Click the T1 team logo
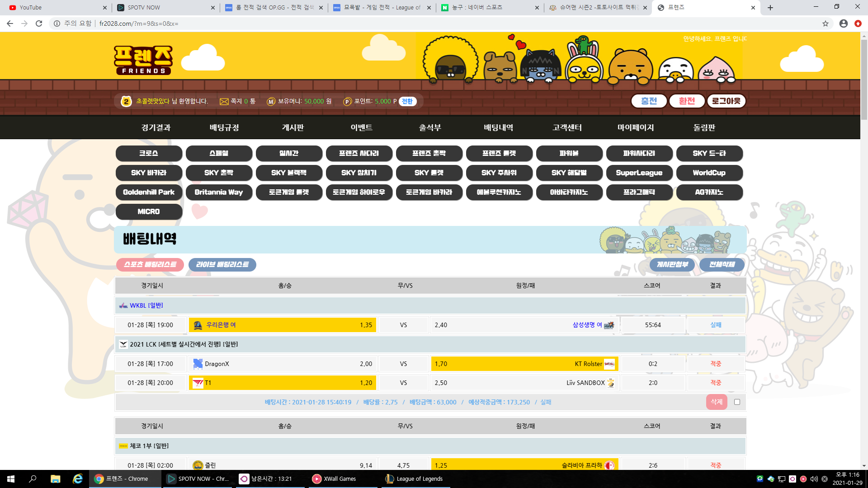The height and width of the screenshot is (488, 868). click(198, 383)
